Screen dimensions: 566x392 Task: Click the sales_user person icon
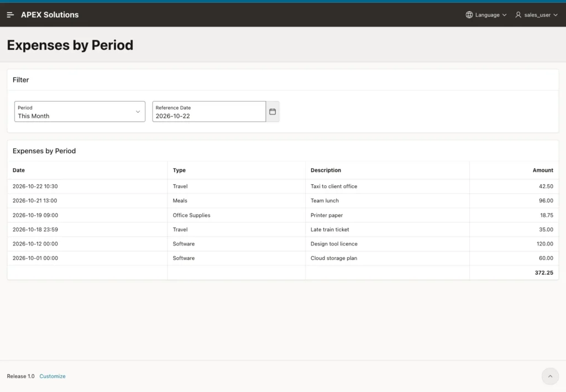[518, 15]
